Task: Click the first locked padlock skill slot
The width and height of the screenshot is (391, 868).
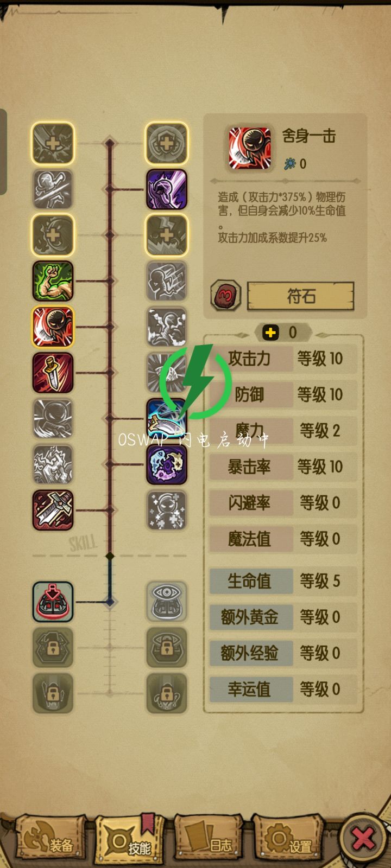Action: click(x=53, y=647)
